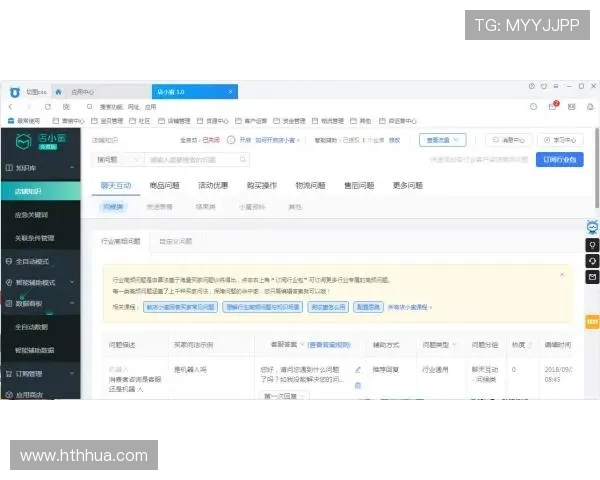Click the 店小蜜 cube logo in sidebar

point(23,142)
